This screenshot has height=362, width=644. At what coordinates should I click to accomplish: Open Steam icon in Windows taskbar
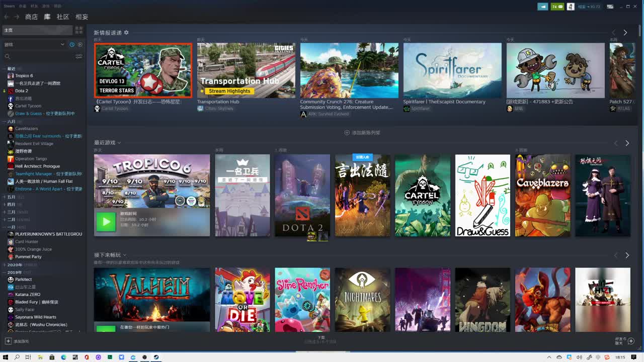156,357
